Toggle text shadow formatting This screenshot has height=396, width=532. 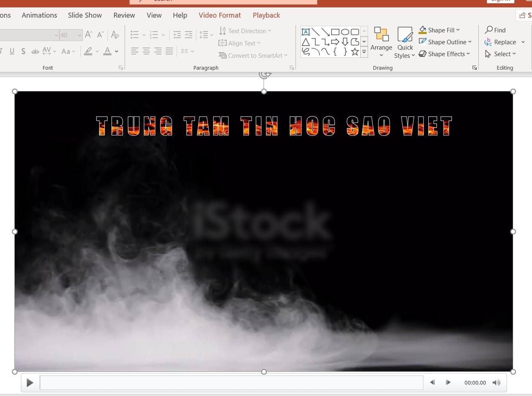coord(23,51)
